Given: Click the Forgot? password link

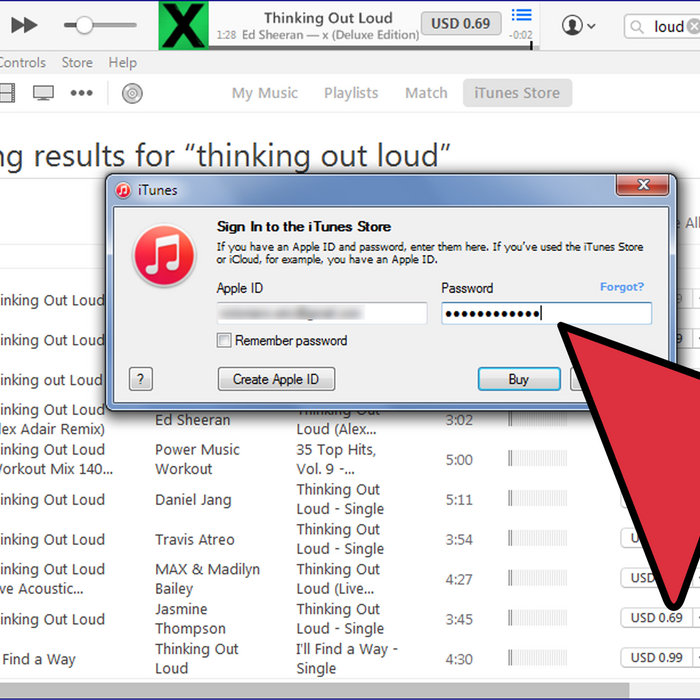Looking at the screenshot, I should (622, 287).
